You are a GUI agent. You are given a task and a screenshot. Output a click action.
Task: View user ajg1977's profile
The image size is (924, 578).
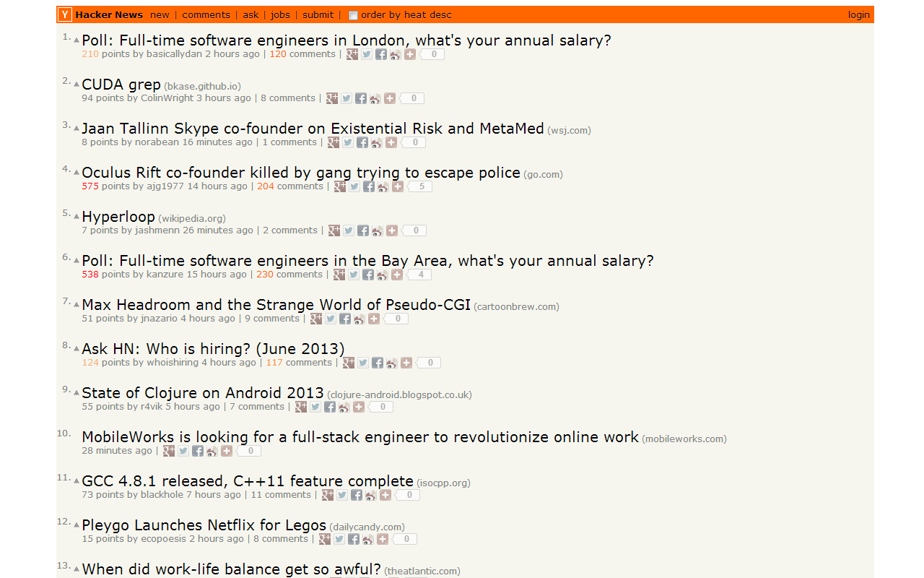click(x=165, y=186)
